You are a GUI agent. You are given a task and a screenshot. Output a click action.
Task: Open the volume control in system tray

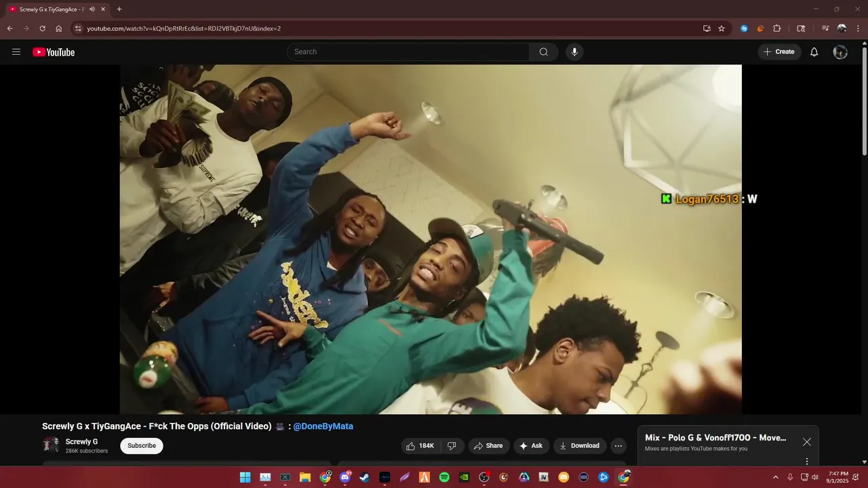[x=815, y=477]
